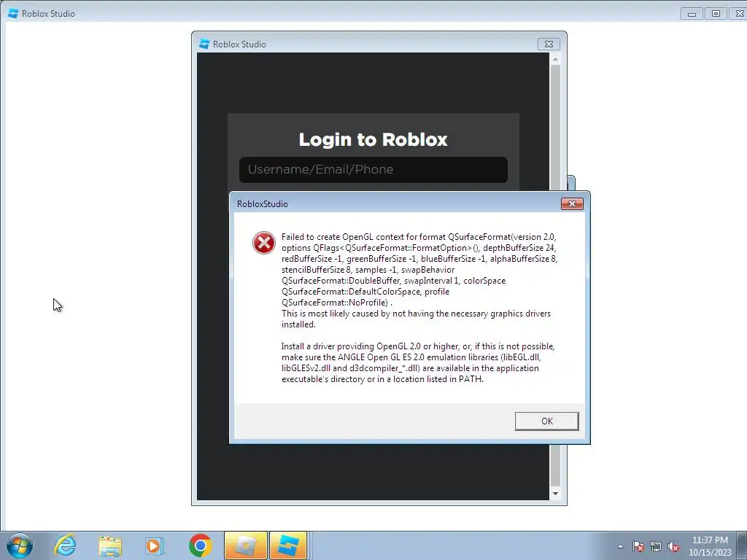Click OK in the OpenGL error dialog

546,421
